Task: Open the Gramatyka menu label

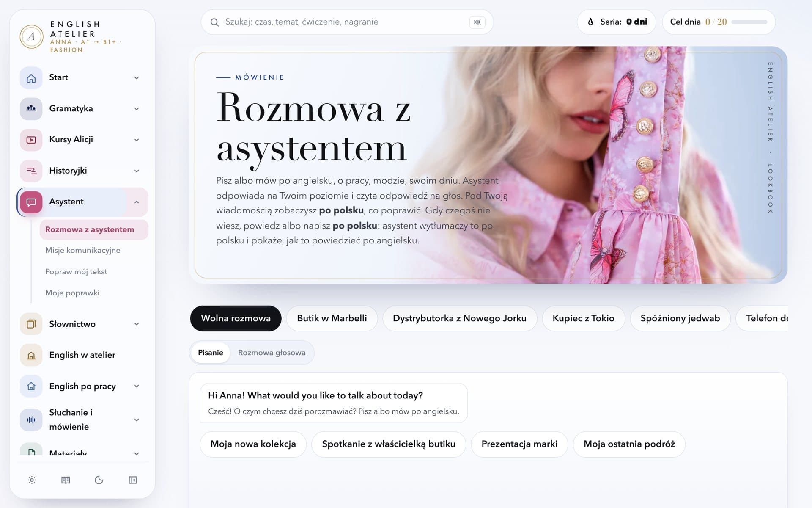Action: 71,109
